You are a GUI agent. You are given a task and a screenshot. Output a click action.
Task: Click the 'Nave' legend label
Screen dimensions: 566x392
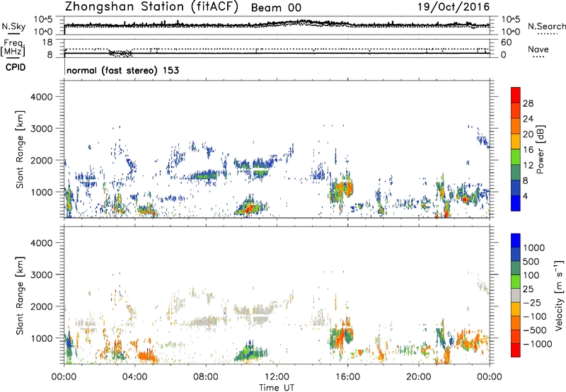pyautogui.click(x=538, y=49)
